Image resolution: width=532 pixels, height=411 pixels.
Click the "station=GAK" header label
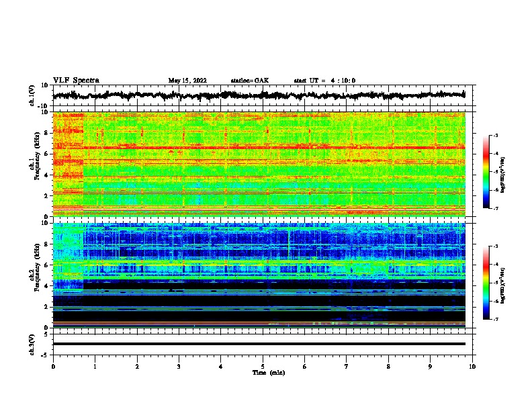250,81
